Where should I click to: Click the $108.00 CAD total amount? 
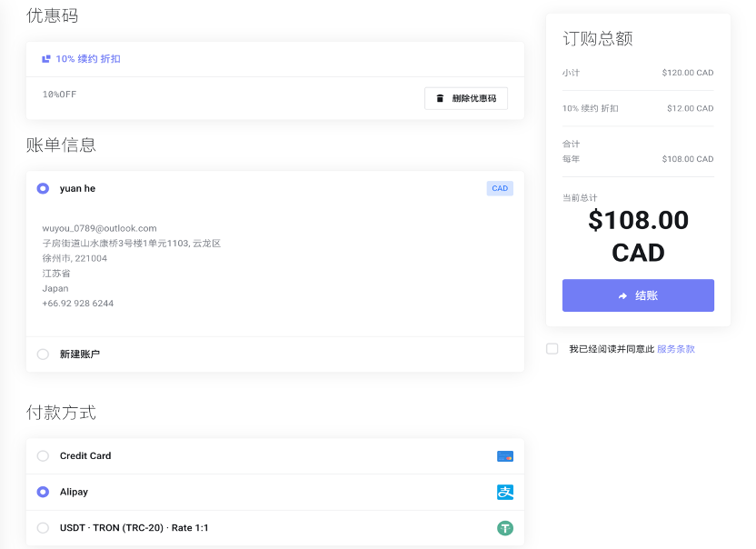tap(638, 235)
